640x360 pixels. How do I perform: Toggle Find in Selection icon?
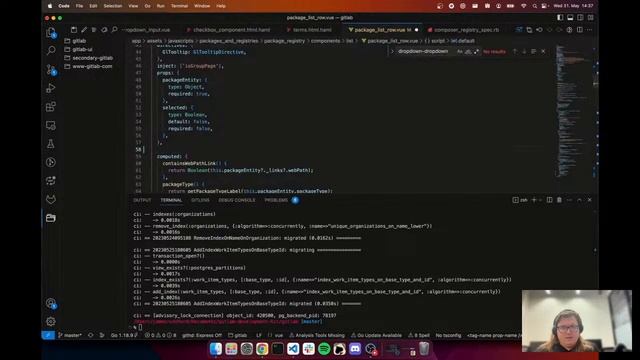point(533,51)
